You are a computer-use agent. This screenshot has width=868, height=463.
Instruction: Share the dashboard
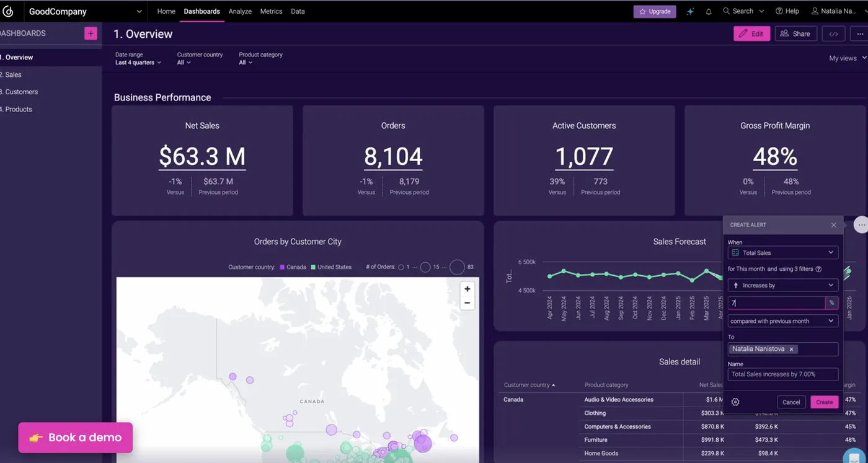click(x=796, y=33)
